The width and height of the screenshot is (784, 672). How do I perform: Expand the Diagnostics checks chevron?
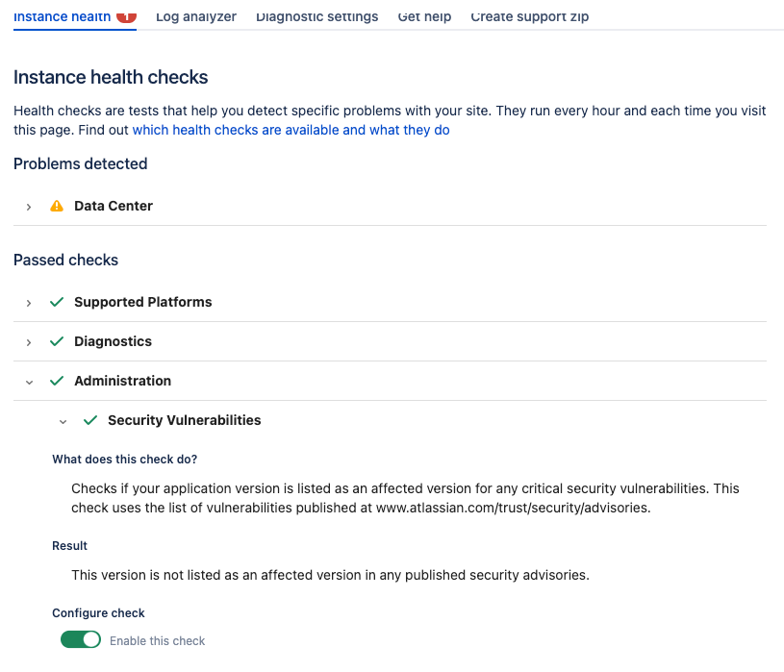pos(29,342)
